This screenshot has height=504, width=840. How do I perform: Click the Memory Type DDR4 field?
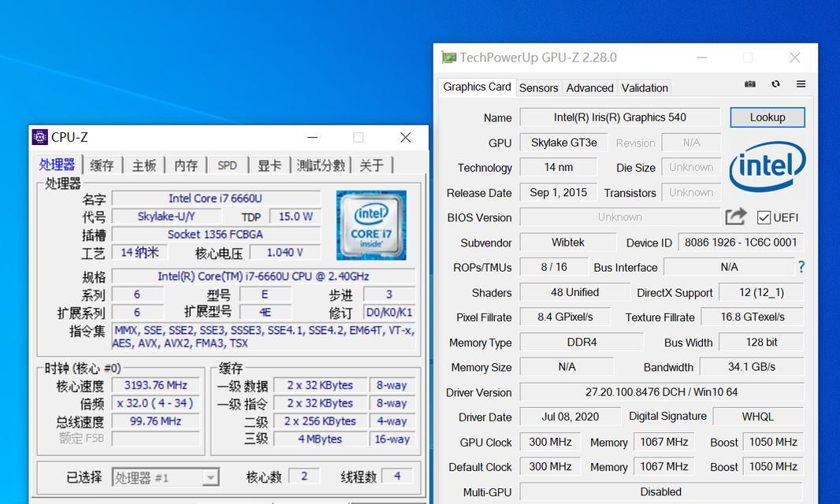click(x=582, y=342)
